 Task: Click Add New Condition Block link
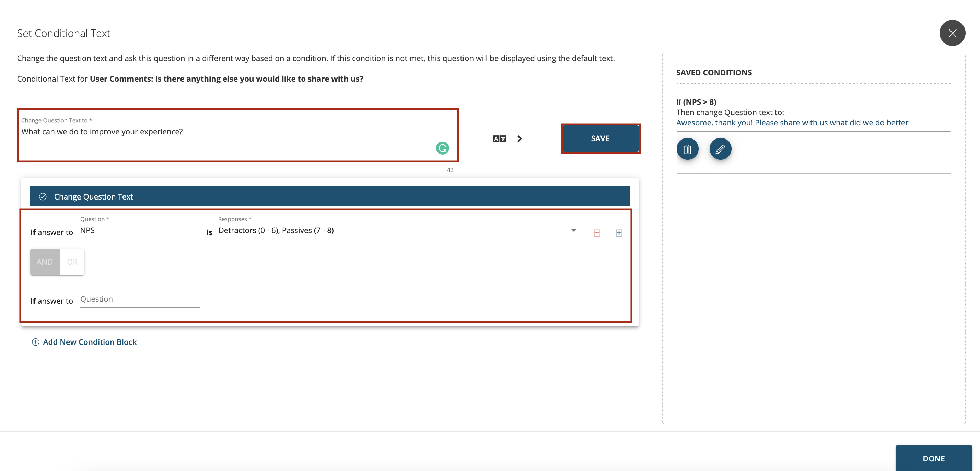[89, 342]
